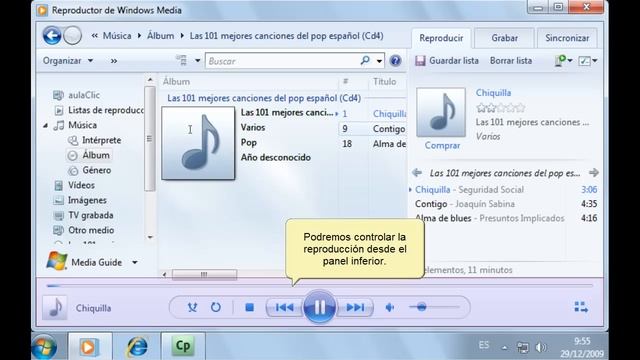This screenshot has width=640, height=360.
Task: Toggle repeat playback
Action: point(216,307)
